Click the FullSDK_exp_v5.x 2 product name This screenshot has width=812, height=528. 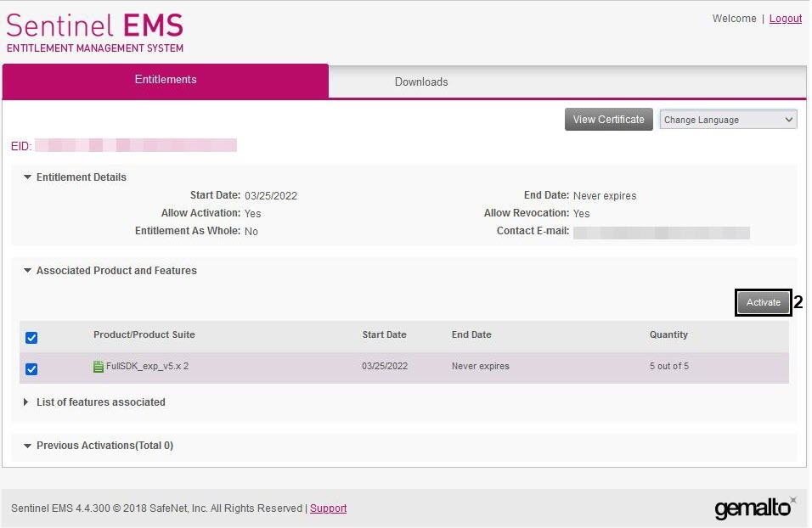coord(147,367)
